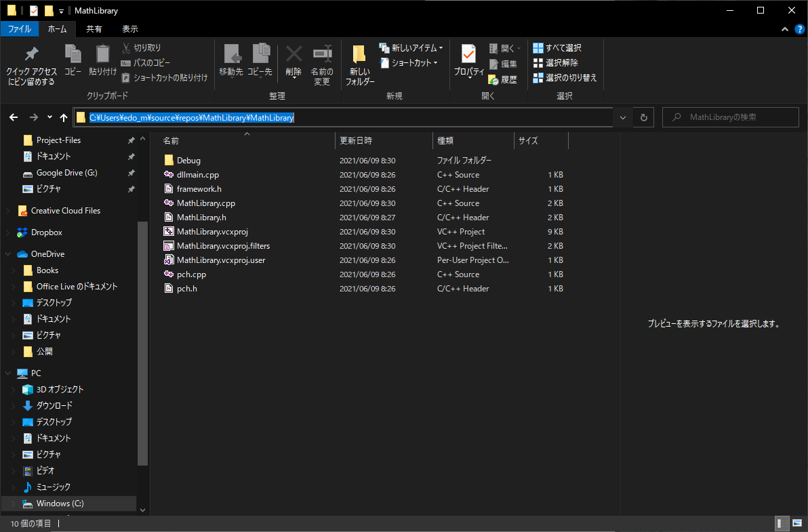This screenshot has height=532, width=808.
Task: Click Invert selection (選択の切り替え)
Action: (x=565, y=78)
